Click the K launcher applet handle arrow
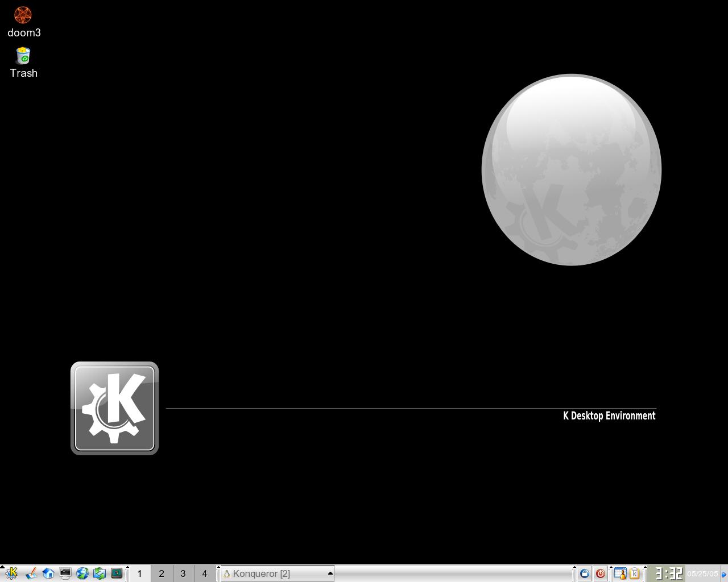The height and width of the screenshot is (582, 728). tap(2, 567)
